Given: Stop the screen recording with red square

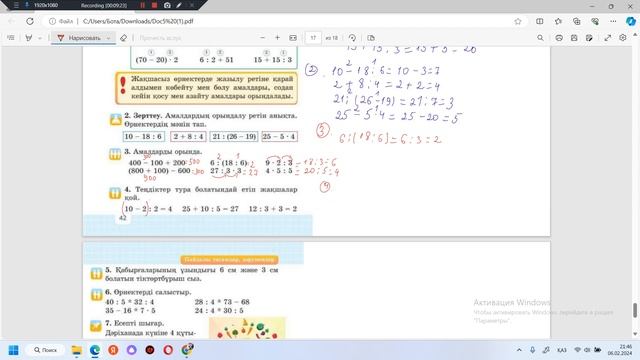Looking at the screenshot, I should pyautogui.click(x=154, y=5).
